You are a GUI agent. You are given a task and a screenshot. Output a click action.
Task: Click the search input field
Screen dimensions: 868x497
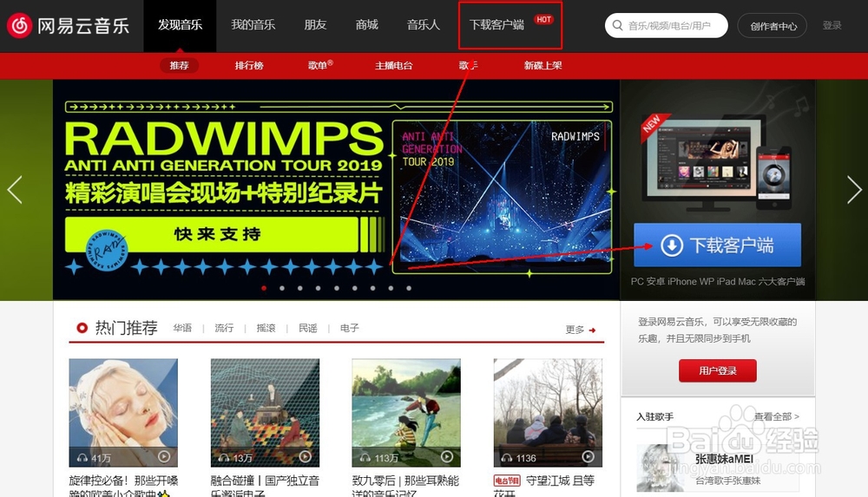coord(667,25)
